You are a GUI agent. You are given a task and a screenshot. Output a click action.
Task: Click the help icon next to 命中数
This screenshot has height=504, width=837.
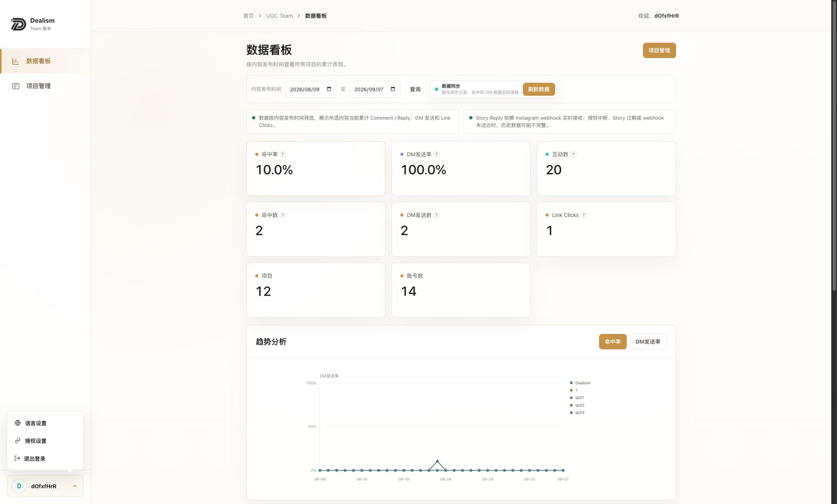(x=283, y=215)
